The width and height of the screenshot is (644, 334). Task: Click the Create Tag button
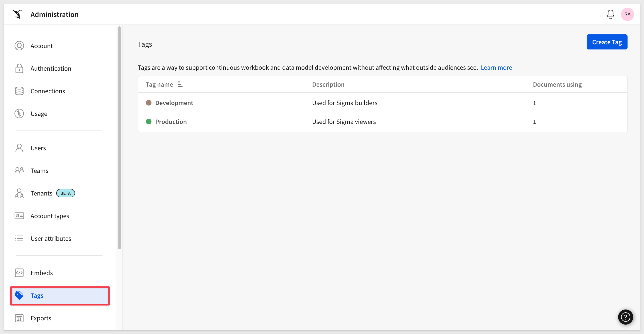point(607,42)
